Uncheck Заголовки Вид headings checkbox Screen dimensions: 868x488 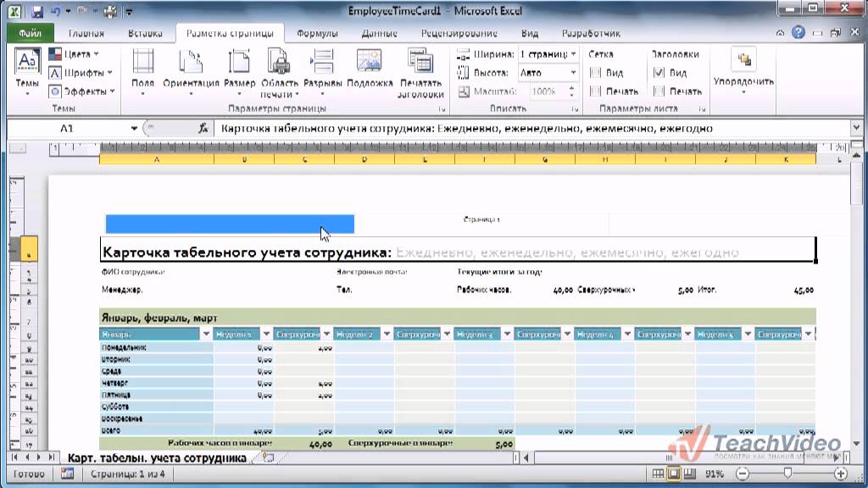click(659, 73)
